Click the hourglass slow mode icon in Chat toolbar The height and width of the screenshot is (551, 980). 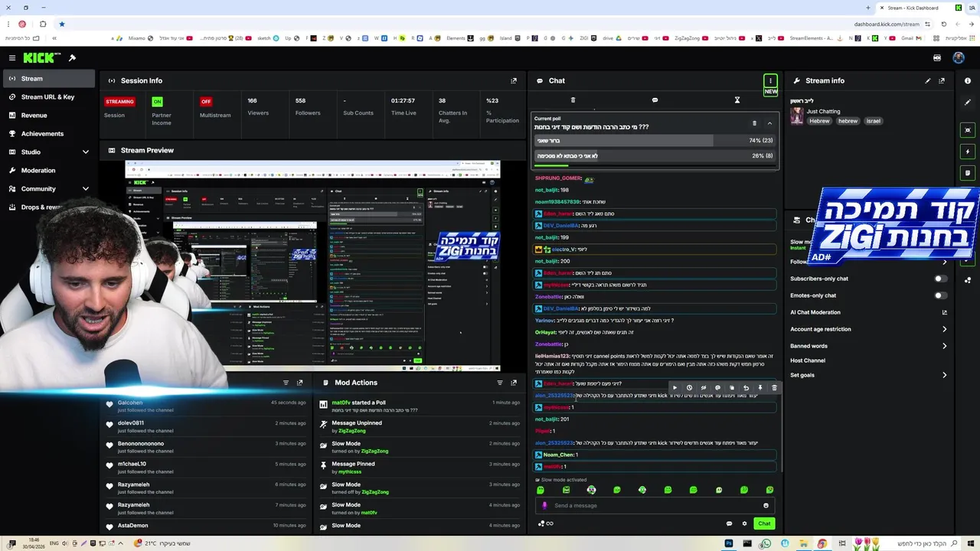[737, 100]
